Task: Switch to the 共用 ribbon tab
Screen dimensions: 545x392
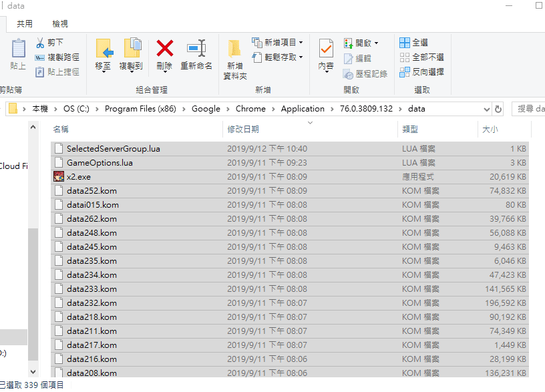Action: pyautogui.click(x=25, y=23)
